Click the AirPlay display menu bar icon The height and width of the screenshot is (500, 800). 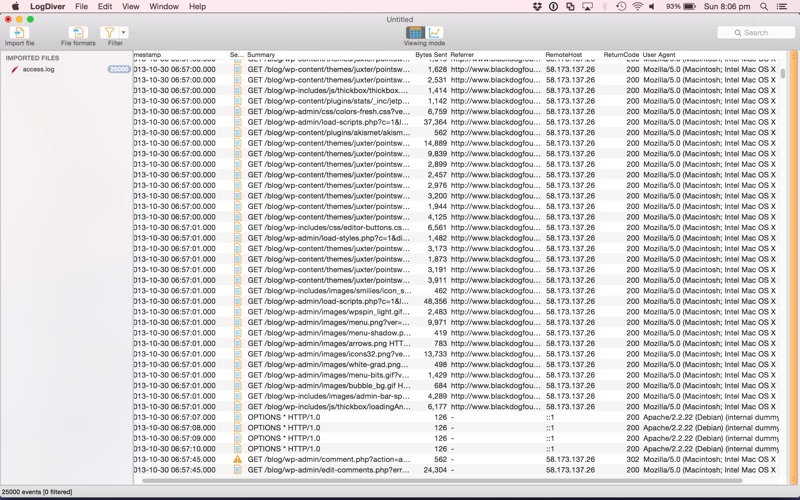click(x=587, y=7)
